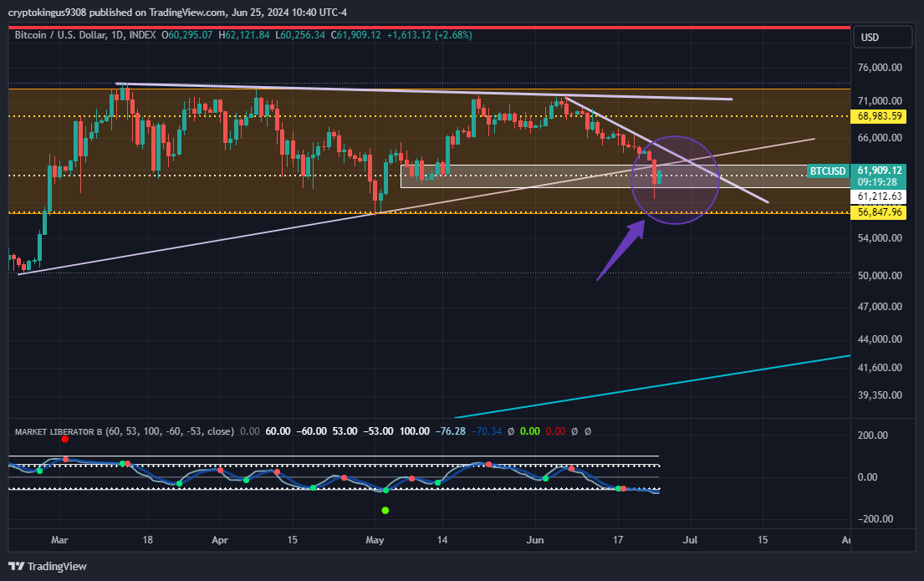924x581 pixels.
Task: Select the cyan rising trend line
Action: tap(652, 386)
